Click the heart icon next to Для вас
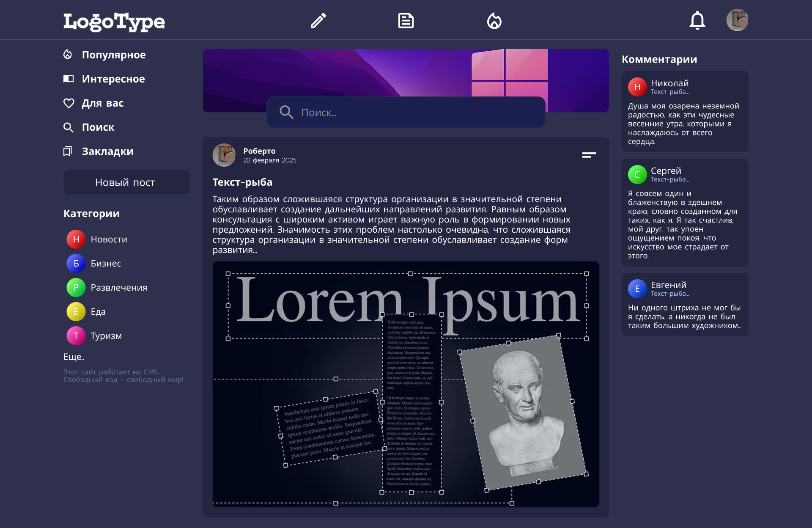This screenshot has height=528, width=812. (69, 103)
